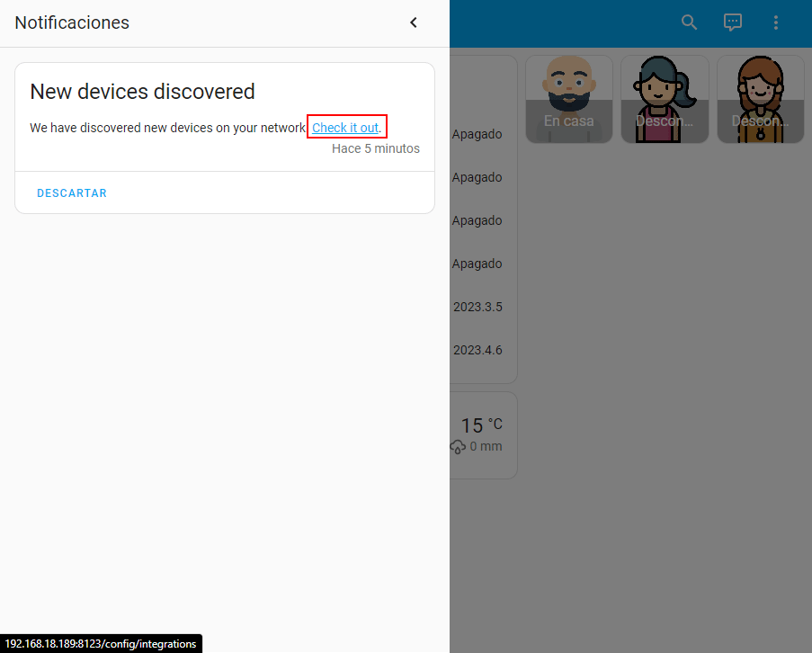Select the bearded man avatar marked En casa

[569, 99]
